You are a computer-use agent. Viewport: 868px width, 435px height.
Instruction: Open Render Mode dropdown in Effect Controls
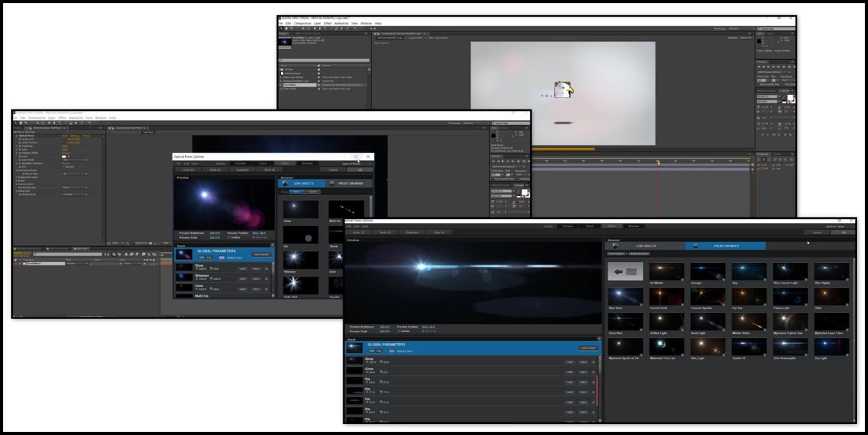[x=75, y=195]
